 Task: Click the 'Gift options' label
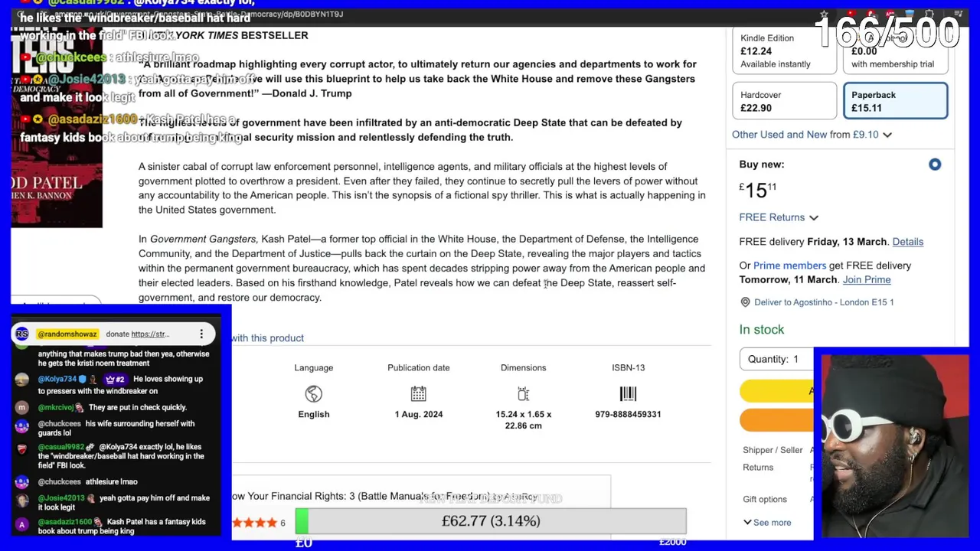point(765,499)
